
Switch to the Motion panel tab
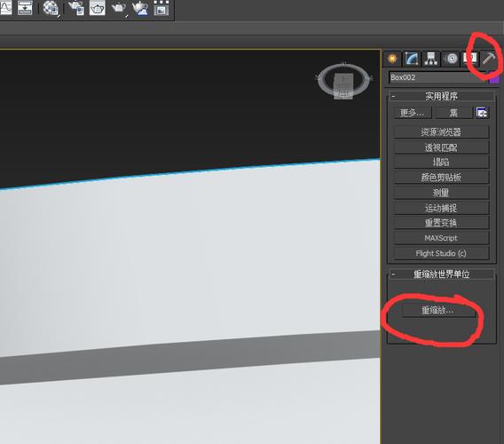coord(451,59)
